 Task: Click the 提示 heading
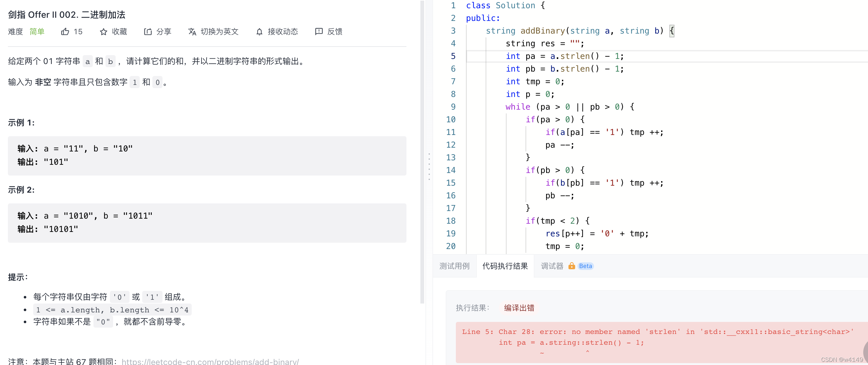click(18, 277)
